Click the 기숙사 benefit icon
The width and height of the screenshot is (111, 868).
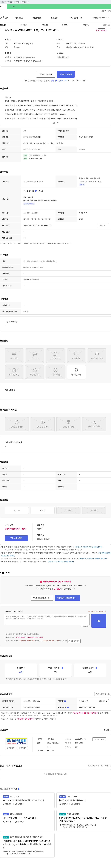click(x=35, y=356)
